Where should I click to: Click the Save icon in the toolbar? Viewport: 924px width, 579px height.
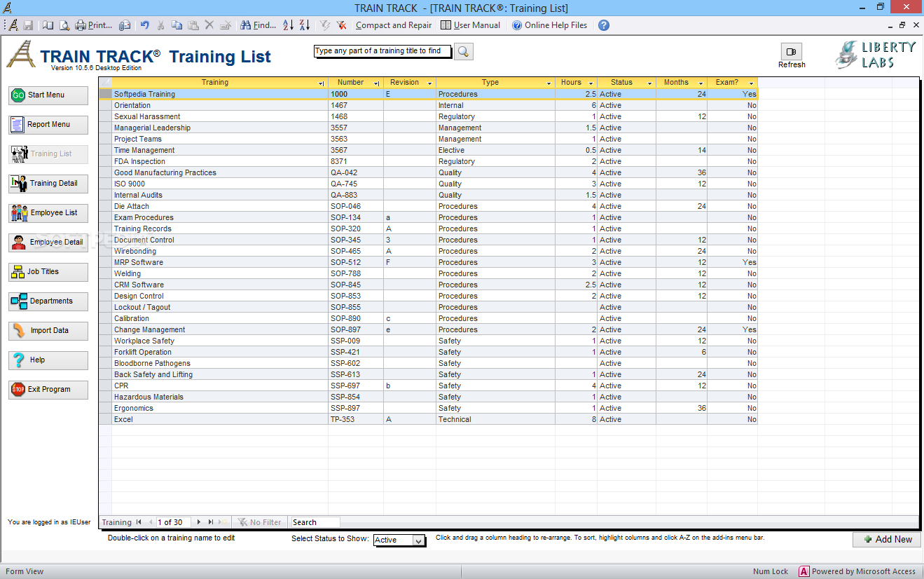(29, 25)
